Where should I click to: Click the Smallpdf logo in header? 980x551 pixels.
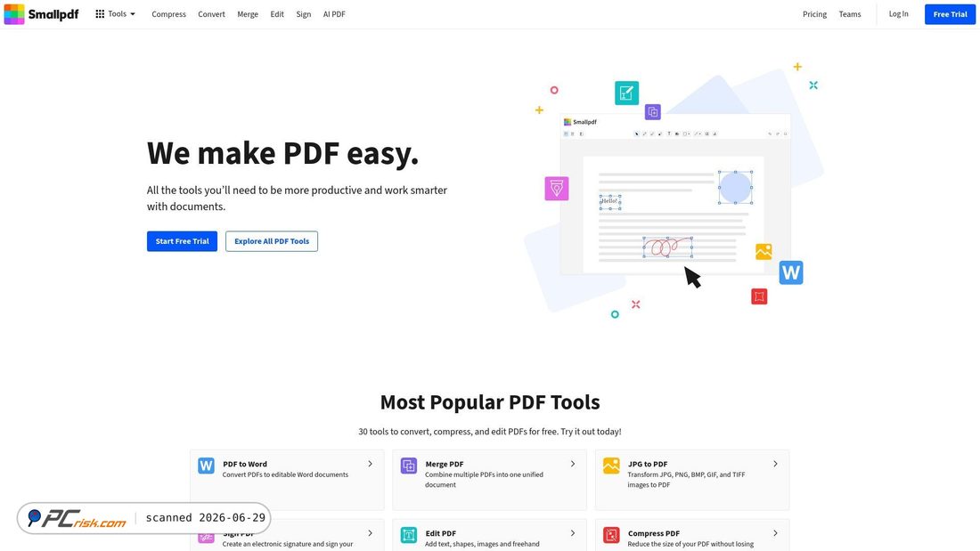tap(41, 13)
